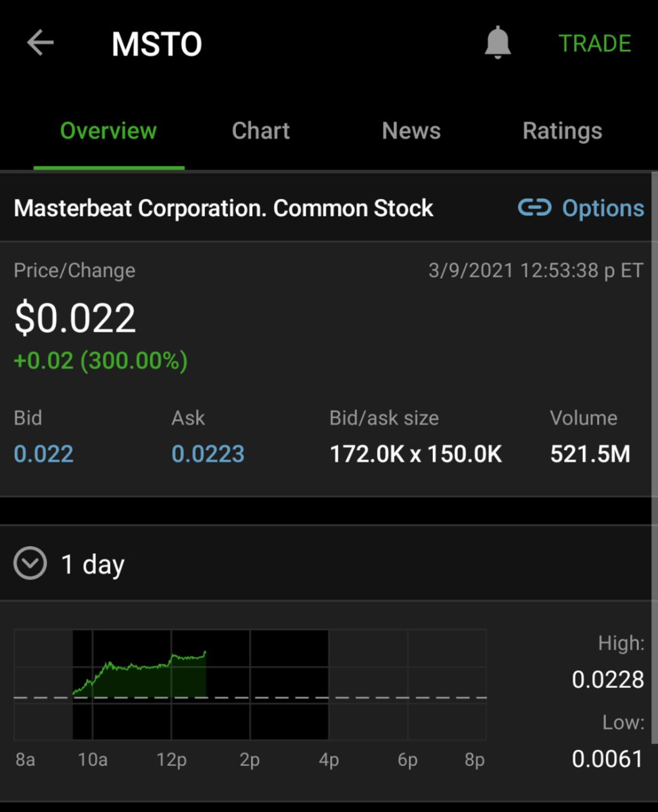The height and width of the screenshot is (812, 658).
Task: Tap the bid price 0.022
Action: point(43,454)
